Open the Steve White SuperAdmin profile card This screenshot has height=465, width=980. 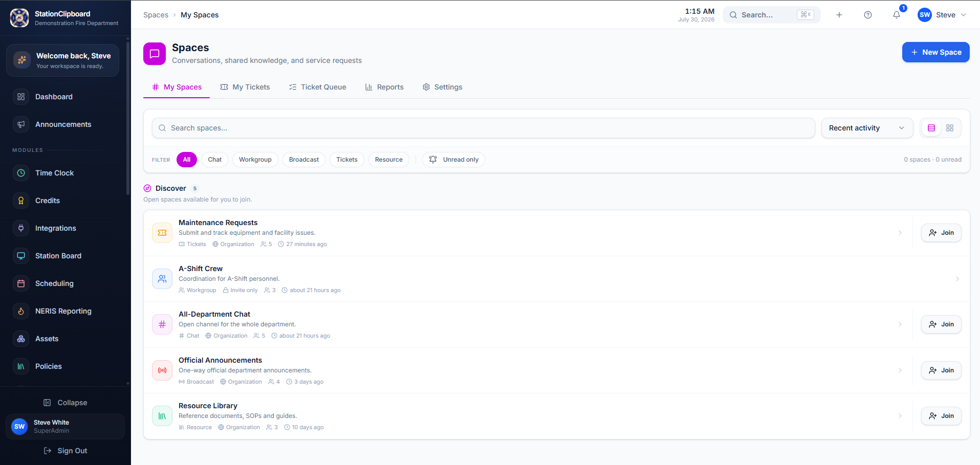[65, 427]
